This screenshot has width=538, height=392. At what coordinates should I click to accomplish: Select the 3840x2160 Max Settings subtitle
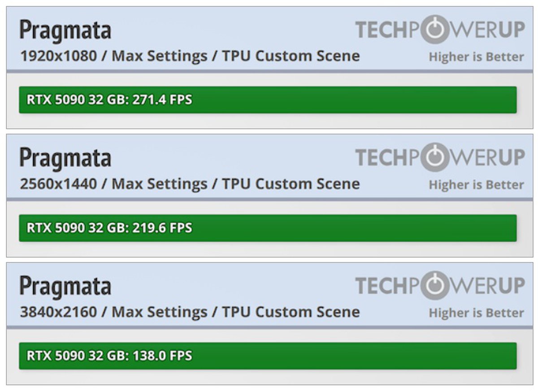click(190, 312)
